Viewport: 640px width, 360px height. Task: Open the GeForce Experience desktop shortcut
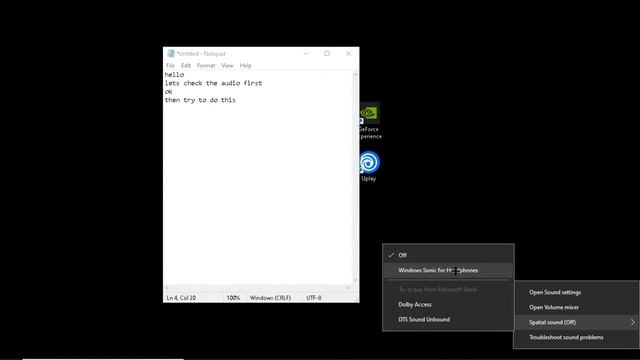pyautogui.click(x=369, y=121)
